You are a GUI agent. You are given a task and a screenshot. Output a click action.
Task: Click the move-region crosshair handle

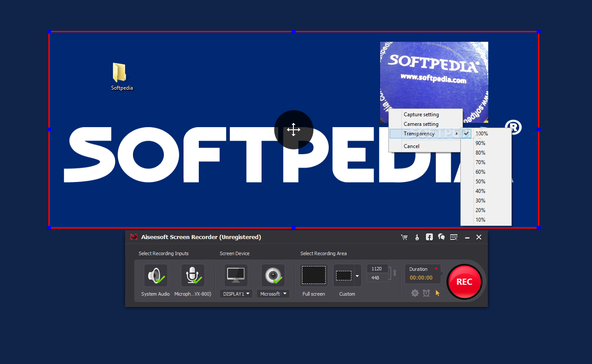click(x=293, y=130)
